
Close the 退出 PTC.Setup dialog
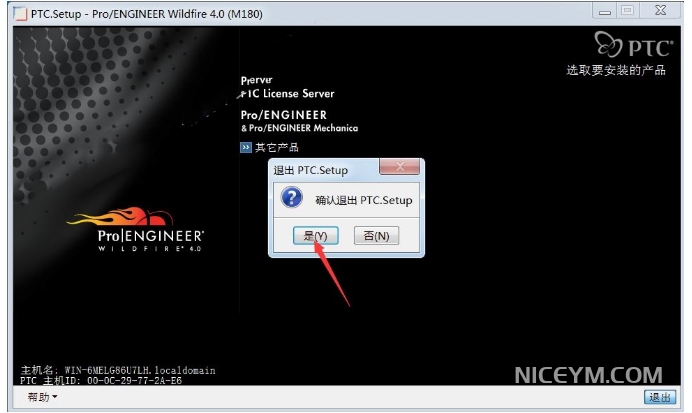399,167
